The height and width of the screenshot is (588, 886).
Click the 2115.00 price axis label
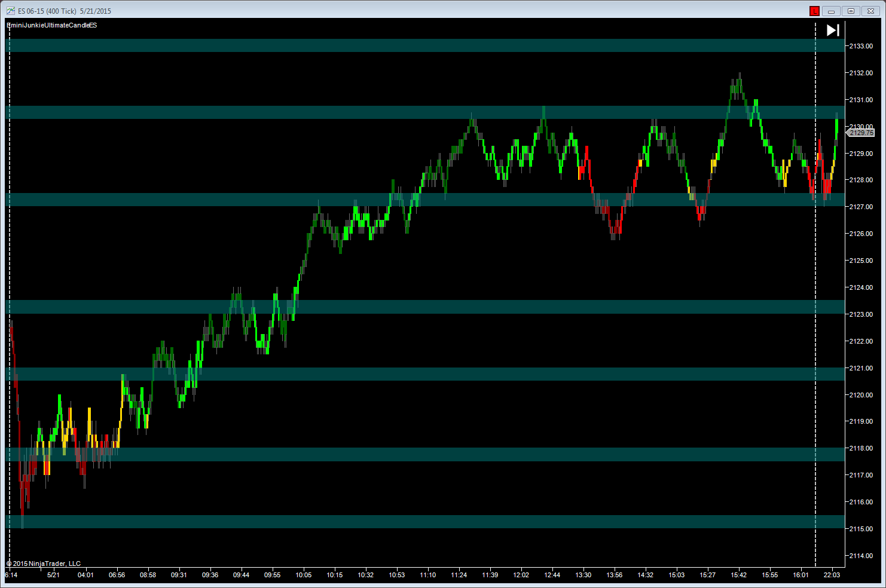[861, 529]
